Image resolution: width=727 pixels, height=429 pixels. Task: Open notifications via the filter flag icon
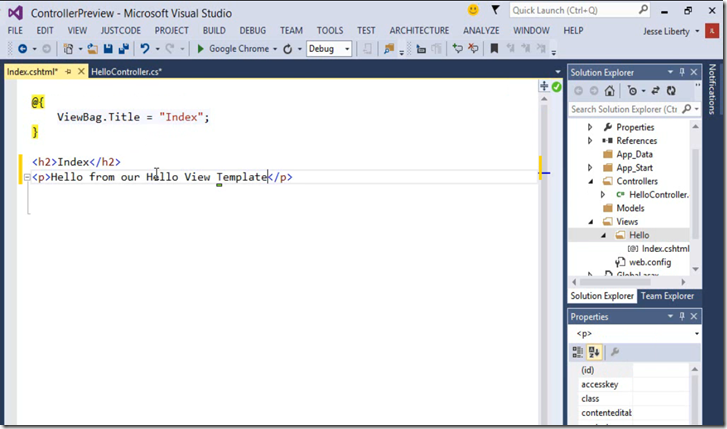[495, 10]
